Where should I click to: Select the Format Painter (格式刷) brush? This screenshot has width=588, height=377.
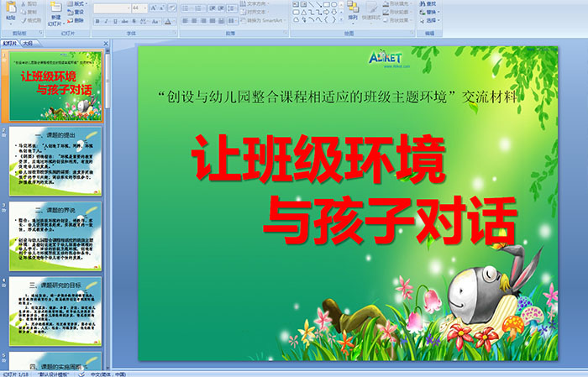point(24,20)
